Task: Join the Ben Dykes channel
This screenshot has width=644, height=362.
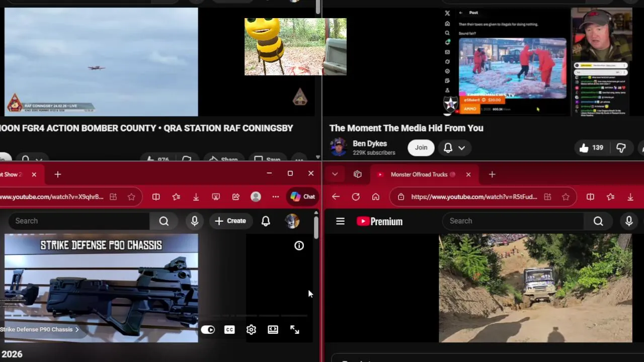Action: pyautogui.click(x=421, y=147)
